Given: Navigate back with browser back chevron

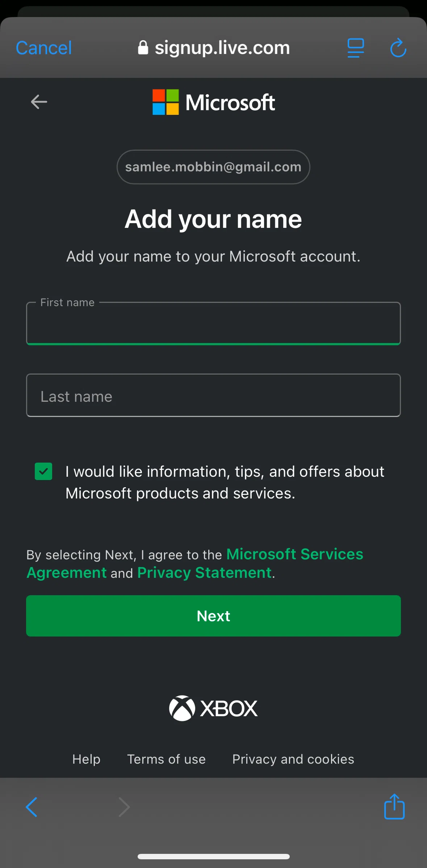Looking at the screenshot, I should coord(32,807).
